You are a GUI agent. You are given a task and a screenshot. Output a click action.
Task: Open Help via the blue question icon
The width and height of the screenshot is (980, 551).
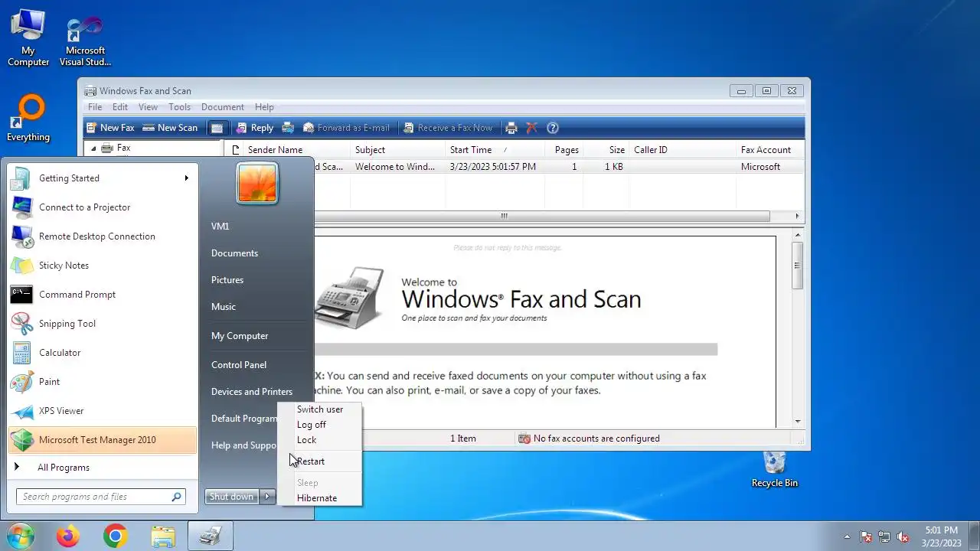pos(553,128)
